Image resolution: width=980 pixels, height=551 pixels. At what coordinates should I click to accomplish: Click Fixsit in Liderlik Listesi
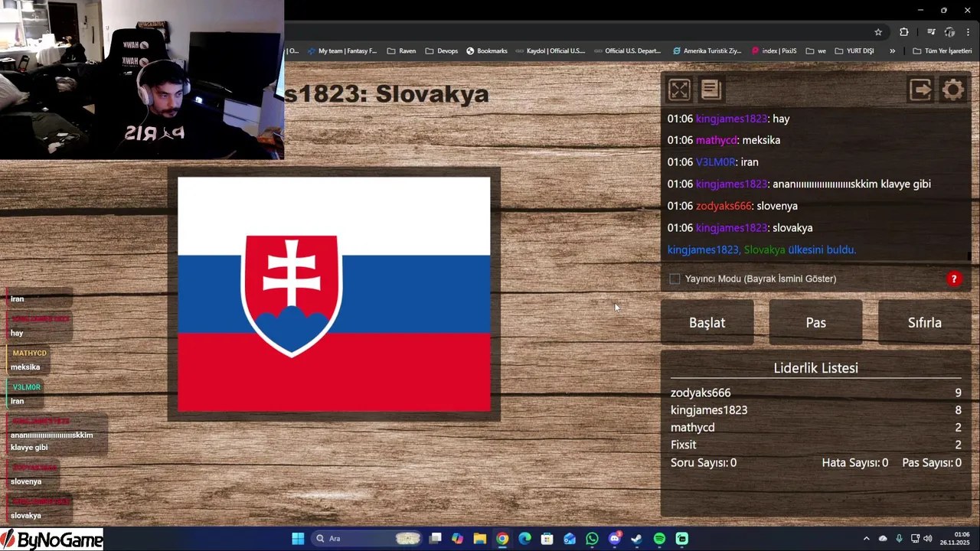(x=683, y=445)
